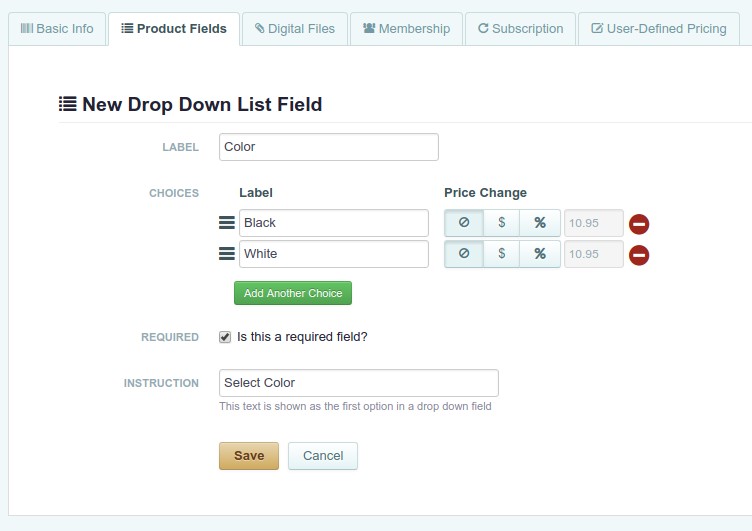
Task: Select the no price change option for the White choice
Action: [x=464, y=253]
